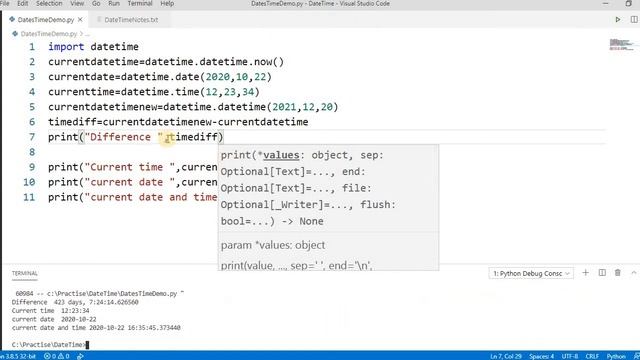Click the live share icon in status bar
Screen dimensions: 640x360
80,356
